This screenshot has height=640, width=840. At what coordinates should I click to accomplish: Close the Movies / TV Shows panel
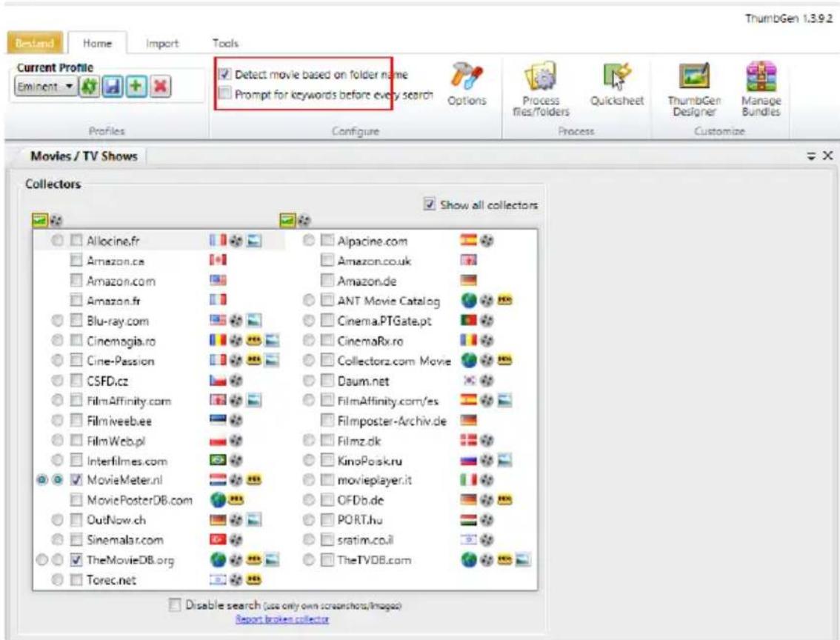[827, 156]
